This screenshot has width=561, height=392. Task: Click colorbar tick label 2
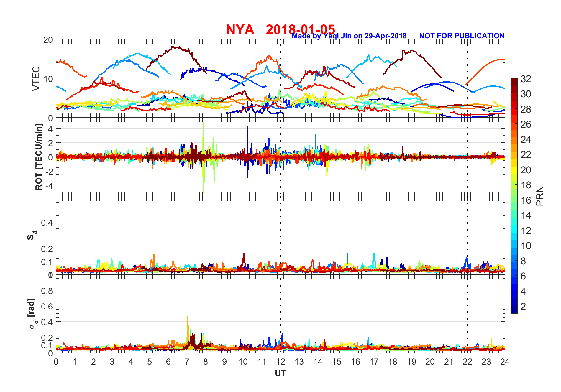(523, 307)
